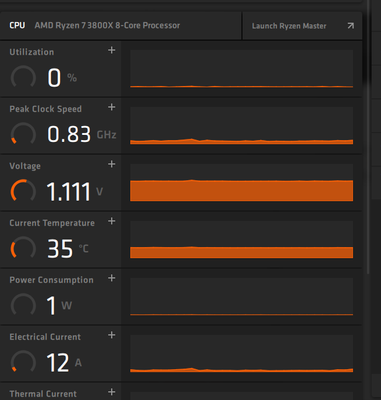Click the plus icon next to Utilization
Screen dimensions: 381x400
coord(112,50)
